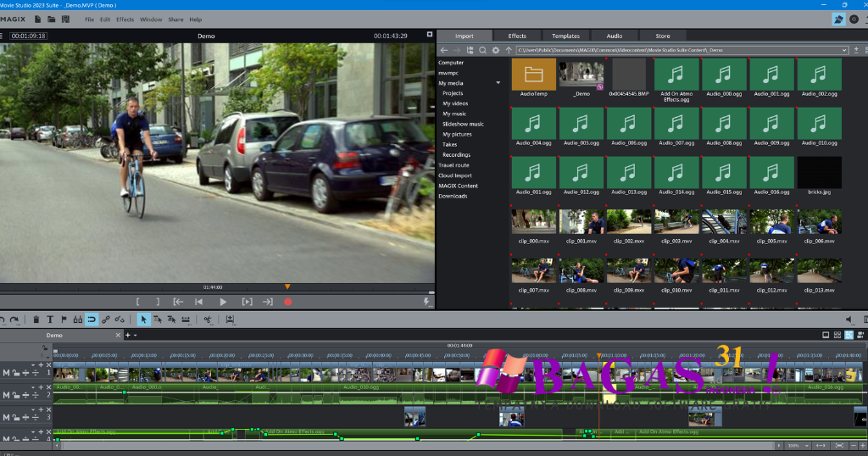Click the playback position marker under preview

coord(287,286)
